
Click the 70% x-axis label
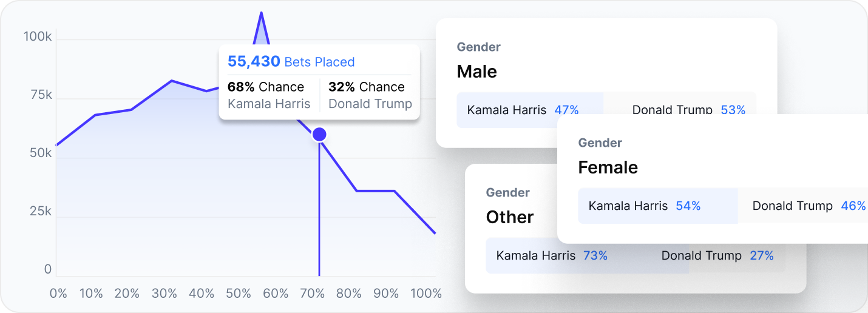click(313, 294)
